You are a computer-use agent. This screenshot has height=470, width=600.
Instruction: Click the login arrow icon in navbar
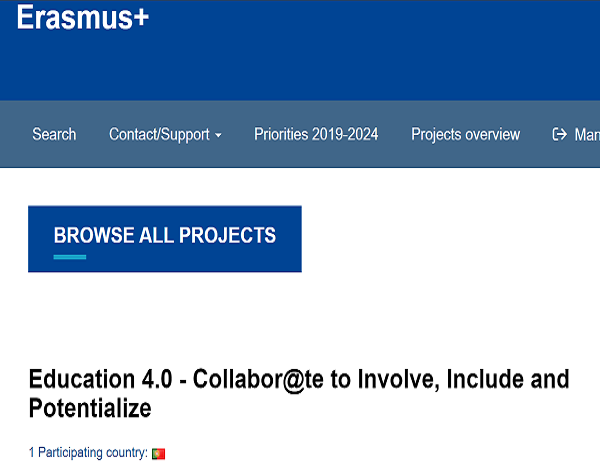point(559,134)
